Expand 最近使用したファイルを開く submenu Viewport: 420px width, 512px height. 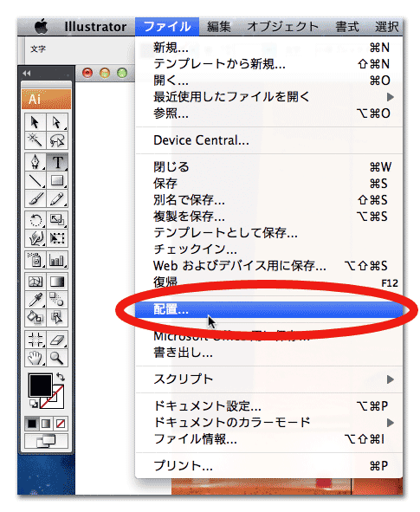point(269,97)
